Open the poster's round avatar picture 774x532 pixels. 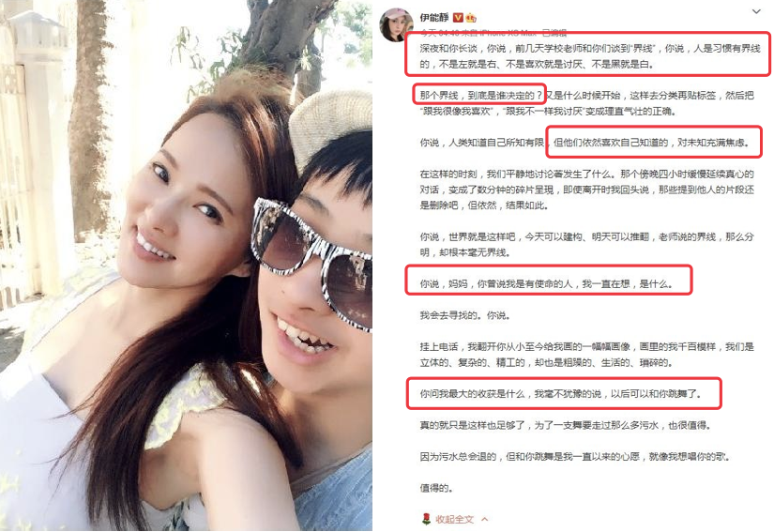click(395, 24)
